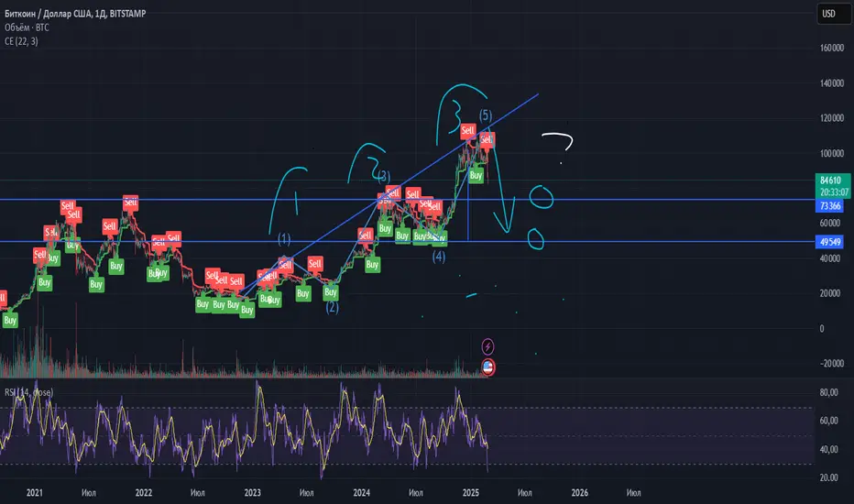854x504 pixels.
Task: Select the Elliott wave (4) label
Action: [438, 256]
